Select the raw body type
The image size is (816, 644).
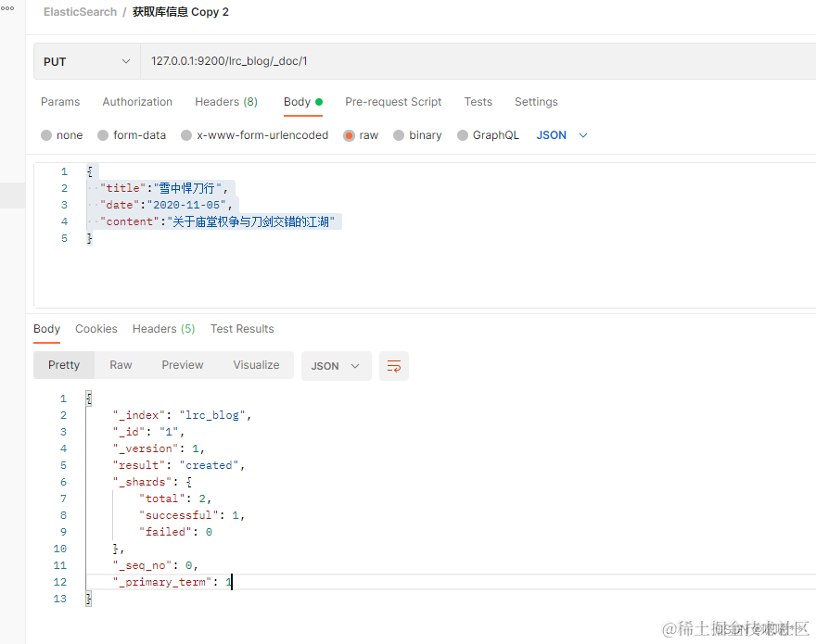coord(361,135)
